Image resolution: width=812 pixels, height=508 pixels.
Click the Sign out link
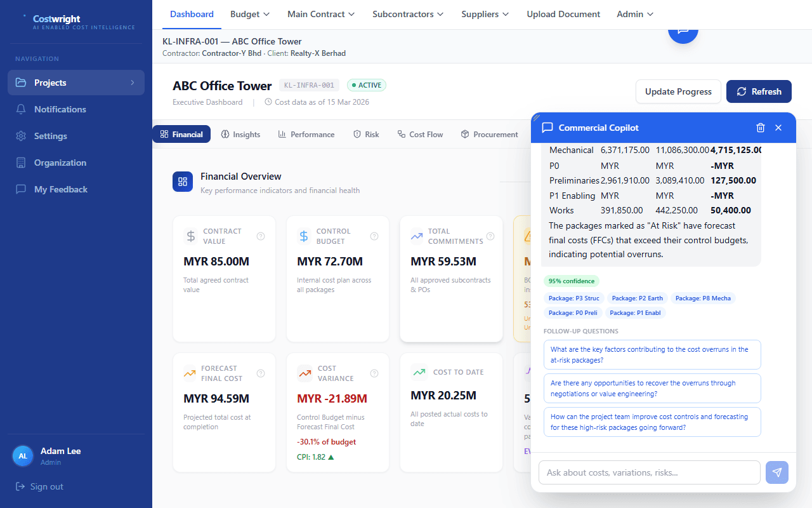[39, 486]
